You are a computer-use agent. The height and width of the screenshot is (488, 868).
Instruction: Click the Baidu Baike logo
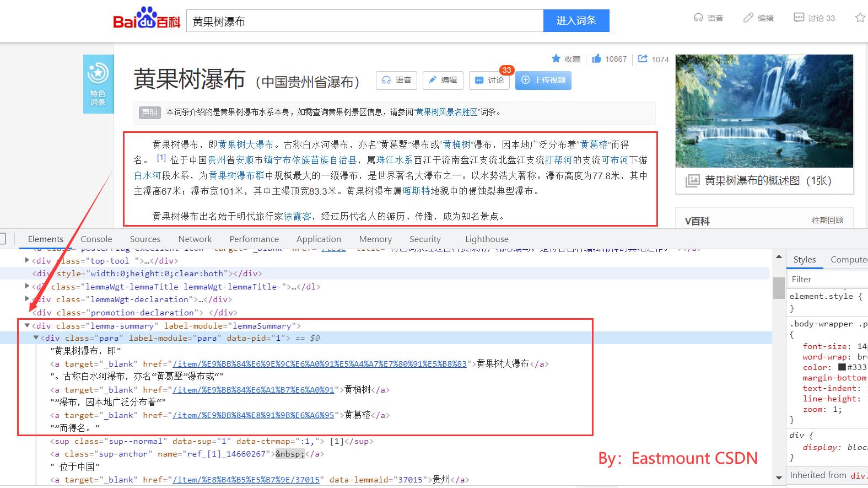pos(147,19)
